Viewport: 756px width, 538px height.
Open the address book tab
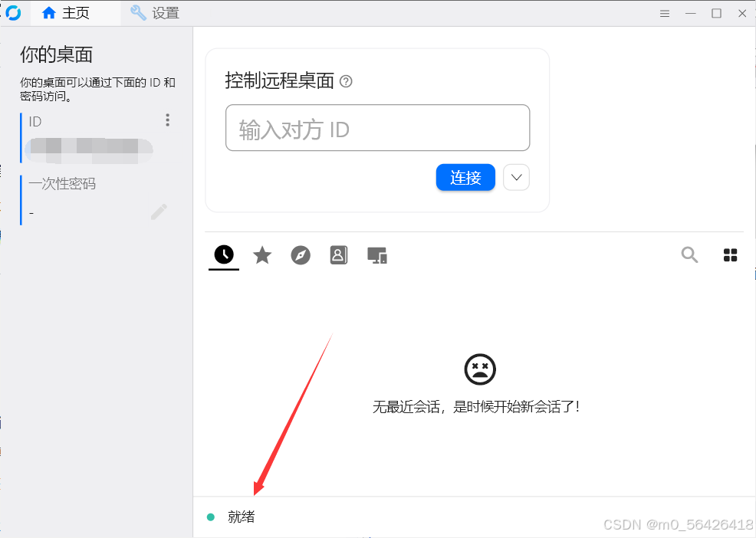click(x=339, y=255)
